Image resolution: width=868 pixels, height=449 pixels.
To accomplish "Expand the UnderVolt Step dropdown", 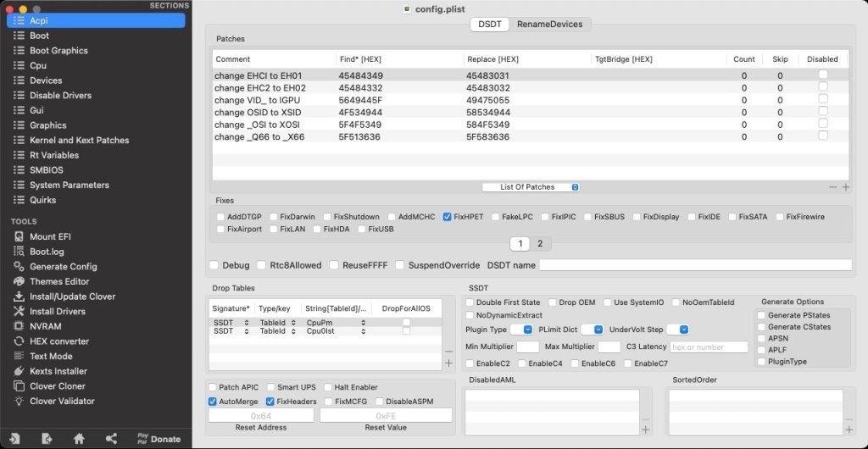I will (683, 330).
